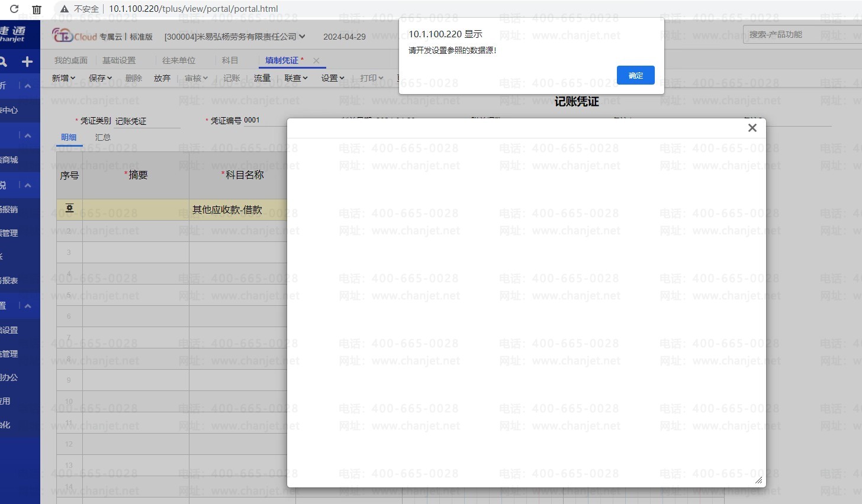
Task: Open the sidebar item ending in 报销
Action: coord(9,209)
